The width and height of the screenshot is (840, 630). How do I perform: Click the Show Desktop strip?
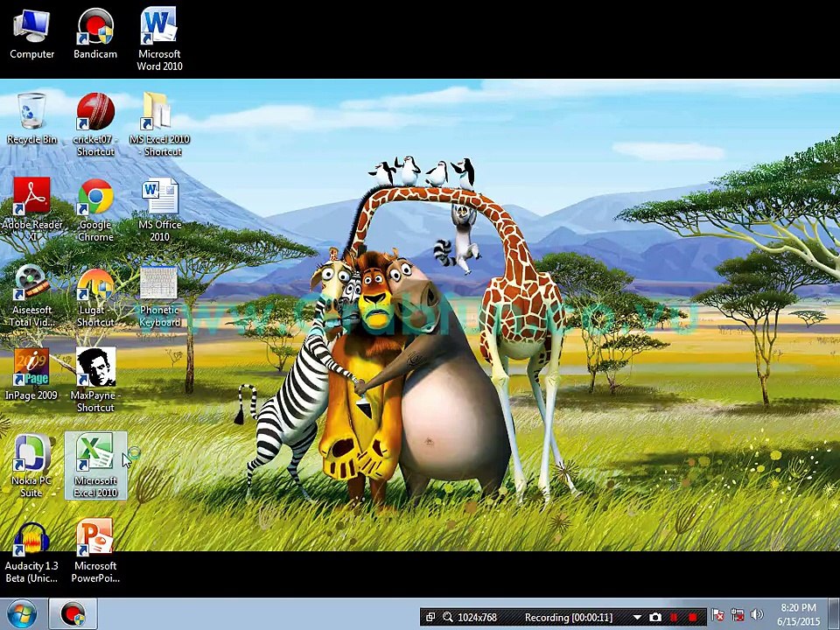(x=835, y=614)
